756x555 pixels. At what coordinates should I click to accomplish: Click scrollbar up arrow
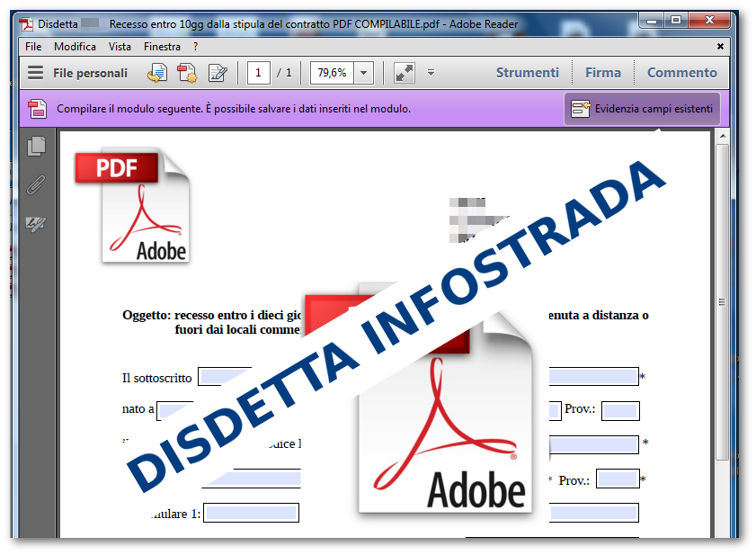click(722, 136)
